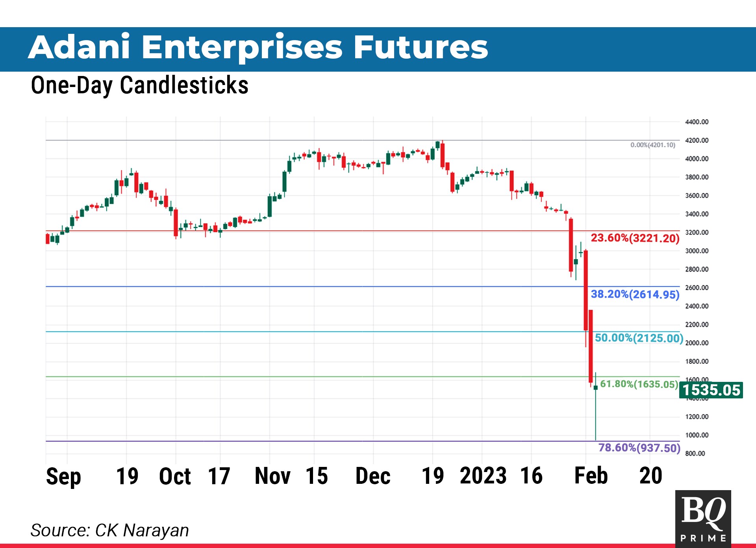Select the Oct label on the time axis

tap(175, 476)
